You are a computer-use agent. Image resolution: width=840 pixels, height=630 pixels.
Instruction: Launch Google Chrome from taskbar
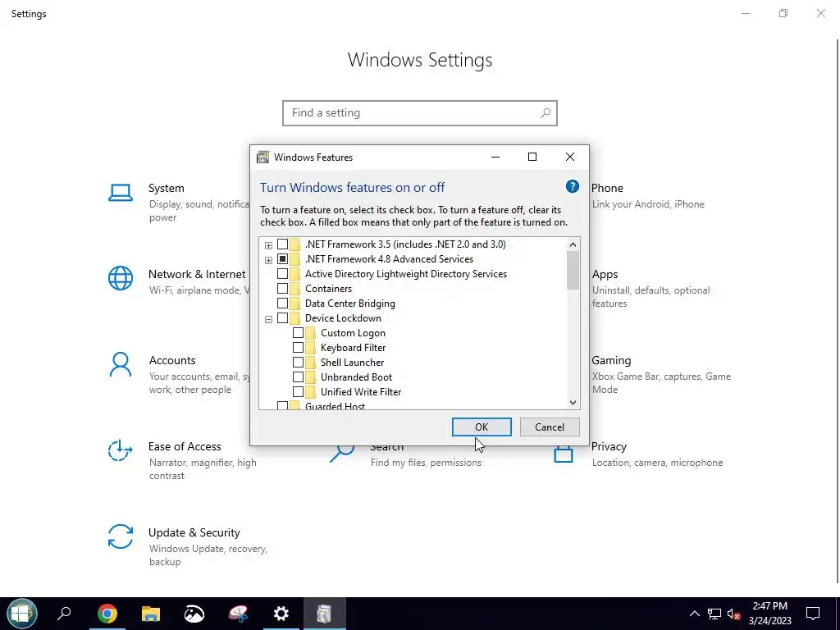pos(107,614)
